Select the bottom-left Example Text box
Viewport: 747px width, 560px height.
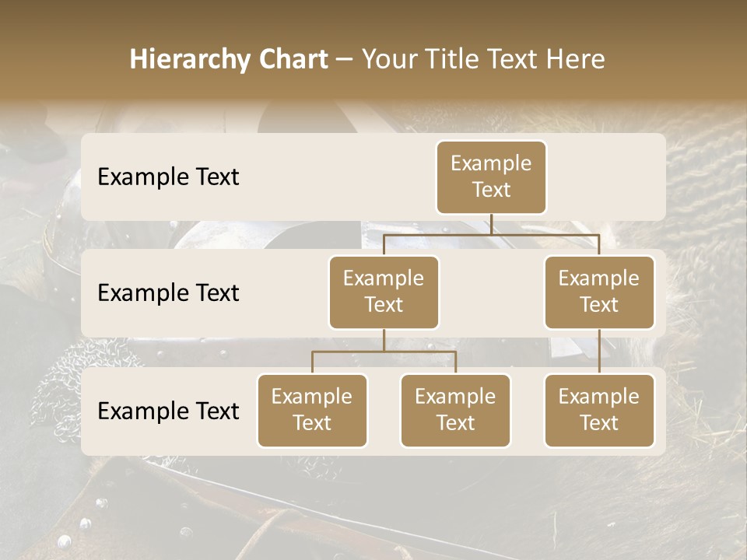click(312, 410)
